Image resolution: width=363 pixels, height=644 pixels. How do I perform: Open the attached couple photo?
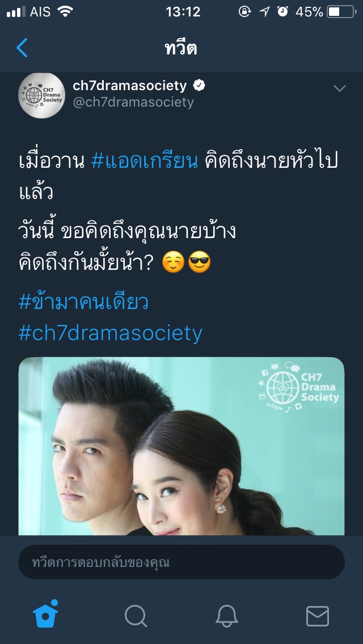click(181, 446)
